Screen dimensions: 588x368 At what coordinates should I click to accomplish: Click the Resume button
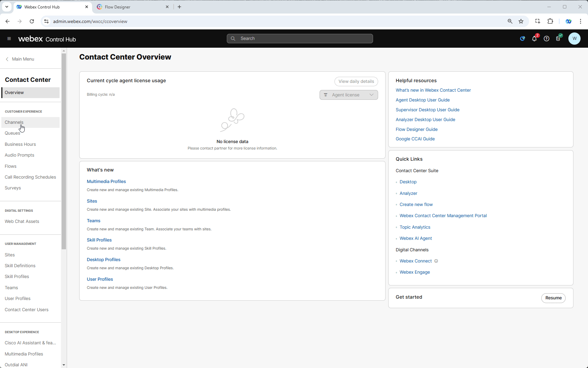pos(553,298)
